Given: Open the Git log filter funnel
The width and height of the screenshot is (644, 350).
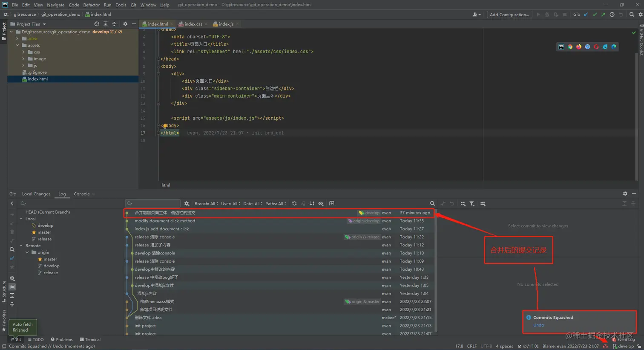Looking at the screenshot, I should pos(472,203).
